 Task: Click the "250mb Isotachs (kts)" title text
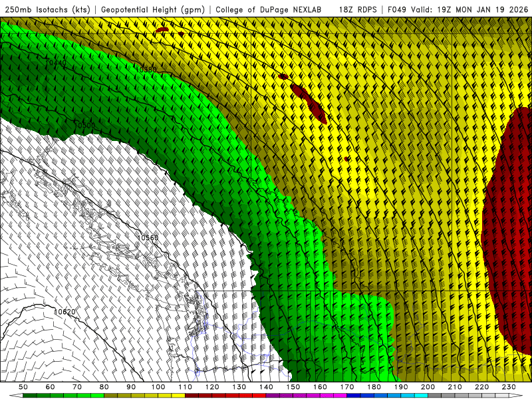48,10
